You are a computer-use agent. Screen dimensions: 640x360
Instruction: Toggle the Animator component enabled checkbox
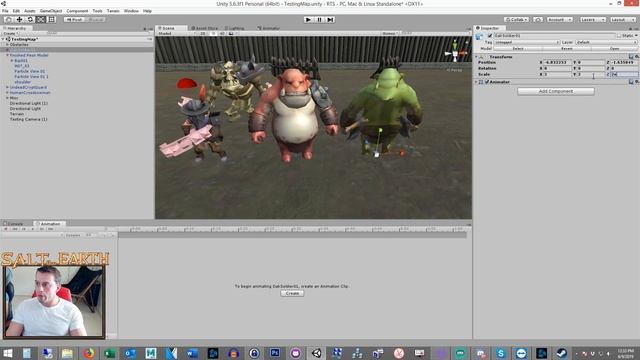[487, 82]
